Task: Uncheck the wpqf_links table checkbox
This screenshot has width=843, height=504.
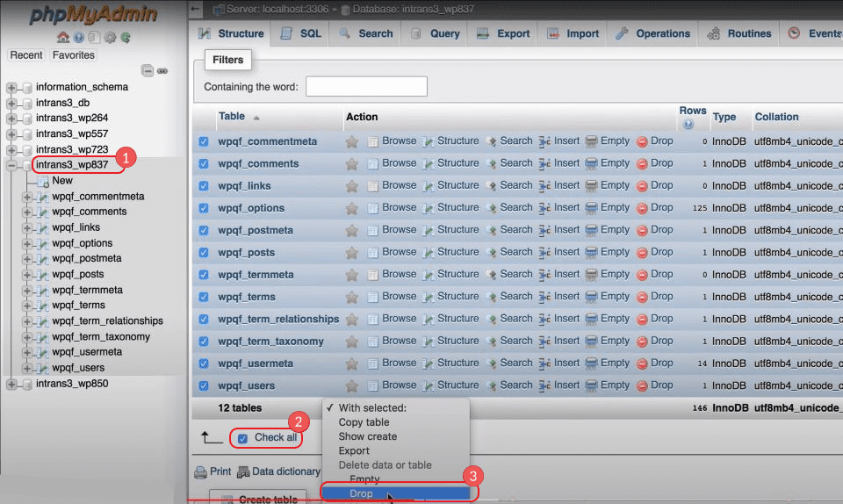Action: click(204, 186)
